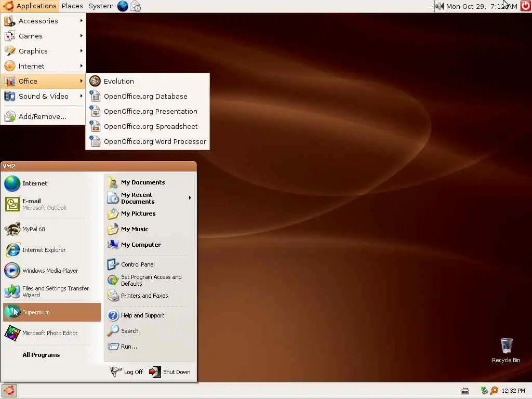This screenshot has width=532, height=399.
Task: Launch Internet Explorer
Action: [x=51, y=250]
